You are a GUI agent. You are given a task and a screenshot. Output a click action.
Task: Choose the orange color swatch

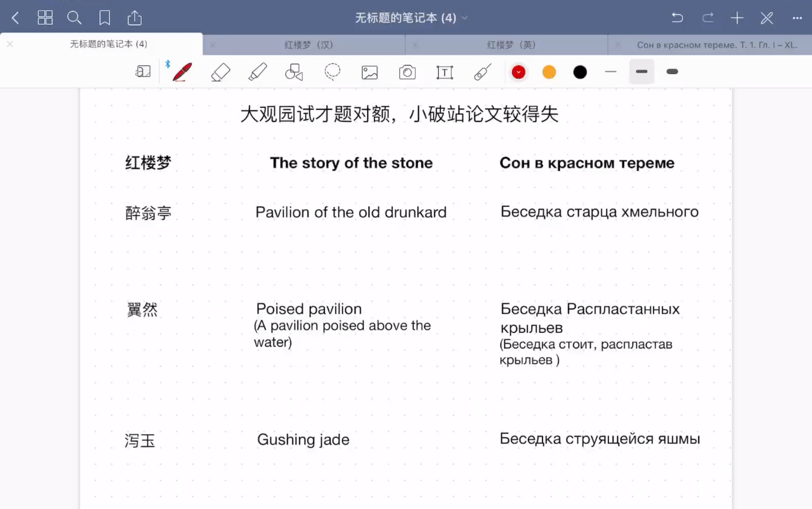point(549,72)
